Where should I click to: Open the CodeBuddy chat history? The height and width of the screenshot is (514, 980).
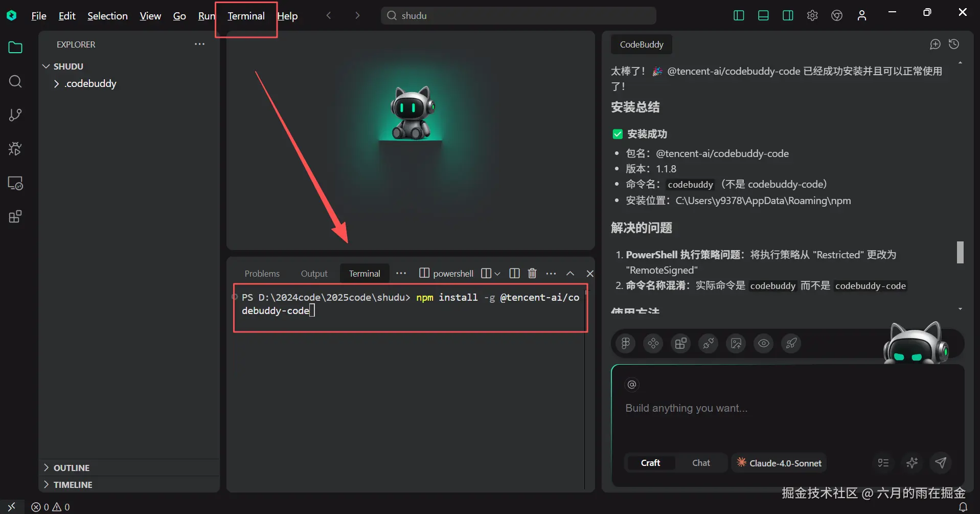coord(954,44)
